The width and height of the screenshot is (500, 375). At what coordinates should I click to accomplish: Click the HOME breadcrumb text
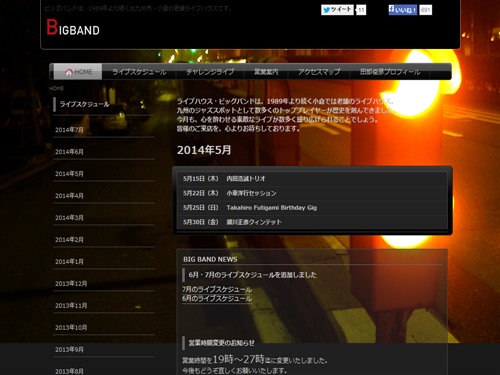click(x=56, y=88)
